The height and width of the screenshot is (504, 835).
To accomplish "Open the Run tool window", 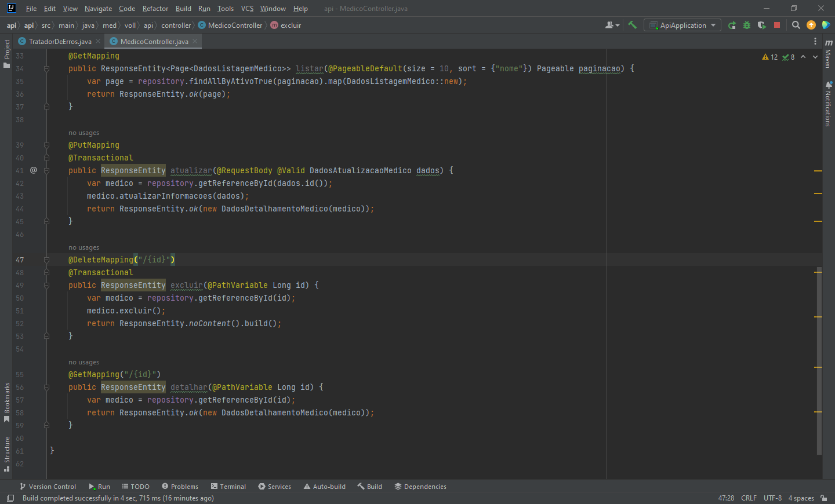I will point(99,487).
